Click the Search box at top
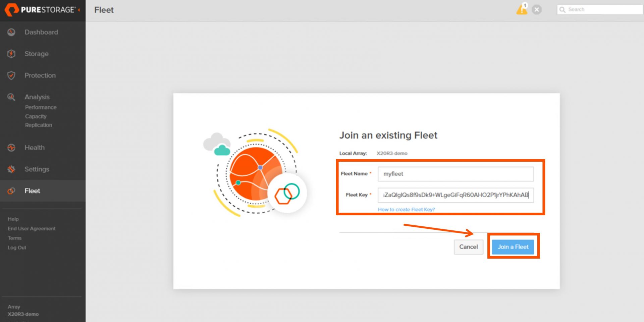 [600, 9]
